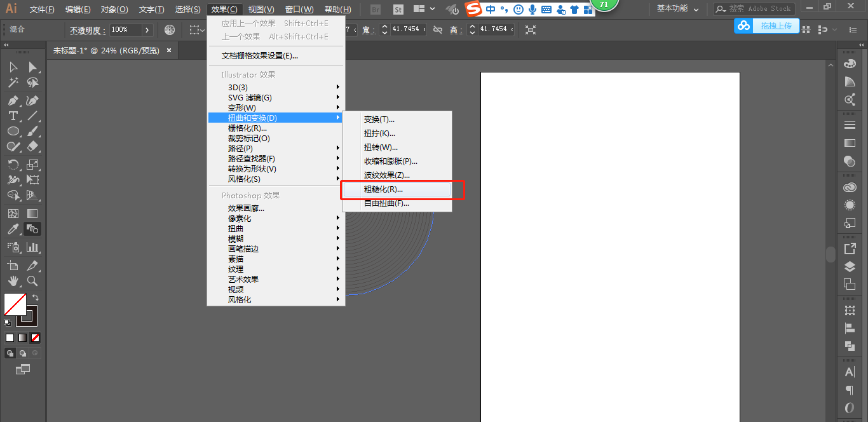Screen dimensions: 868x422
Task: Click 栅格化(R)... menu command
Action: tap(276, 128)
